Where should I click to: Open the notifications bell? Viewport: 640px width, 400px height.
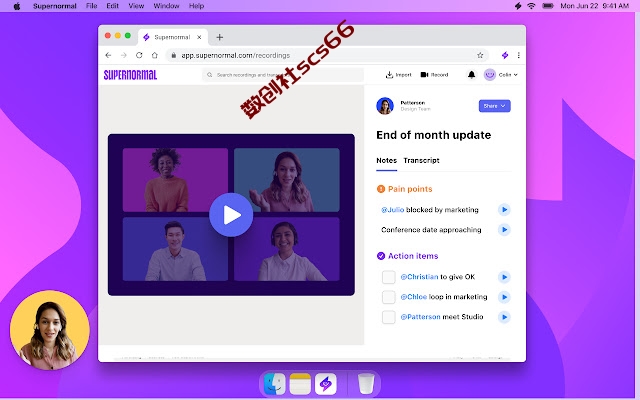point(471,75)
